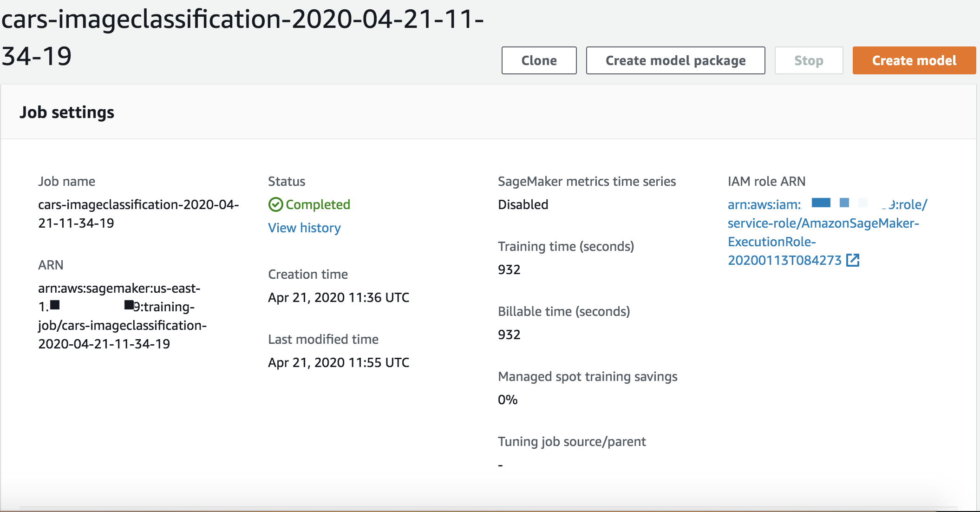Click the Clone button
980x512 pixels.
coord(539,60)
